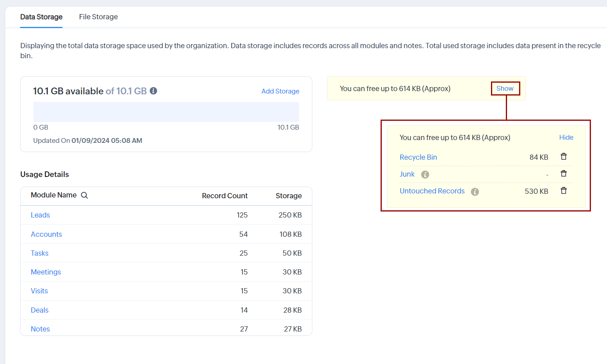Delete Recycle Bin data with trash icon

(x=564, y=157)
